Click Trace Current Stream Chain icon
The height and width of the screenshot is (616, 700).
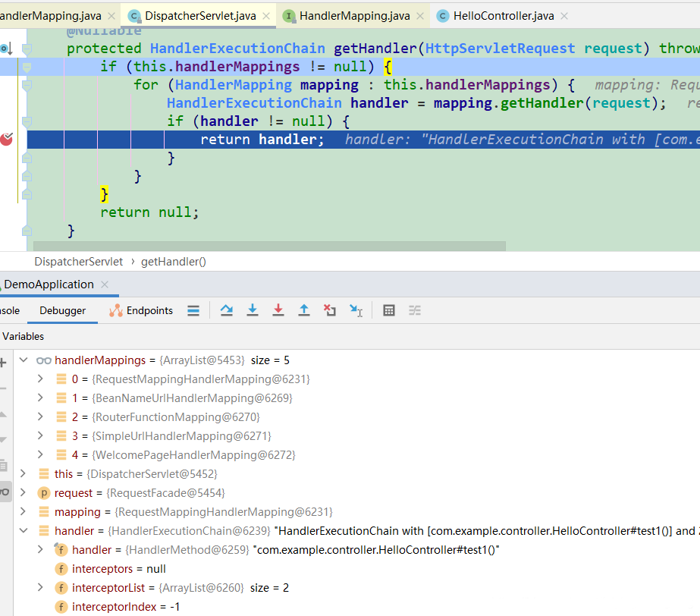pyautogui.click(x=415, y=310)
